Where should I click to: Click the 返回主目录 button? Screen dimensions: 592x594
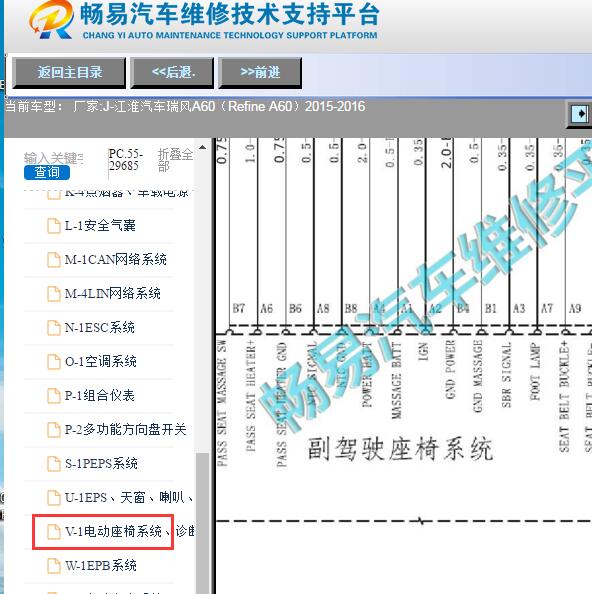click(x=69, y=72)
